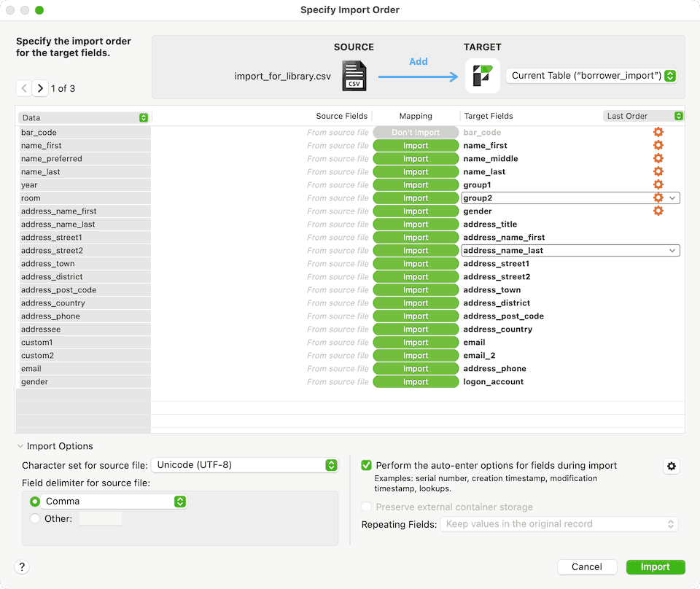Open the Current Table target dropdown
This screenshot has width=700, height=589.
tap(591, 76)
